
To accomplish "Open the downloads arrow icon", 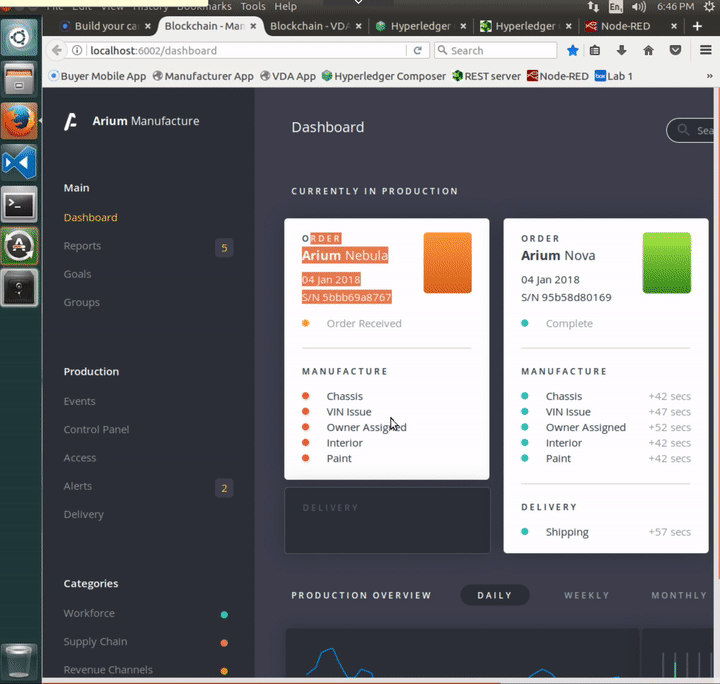I will (x=621, y=50).
